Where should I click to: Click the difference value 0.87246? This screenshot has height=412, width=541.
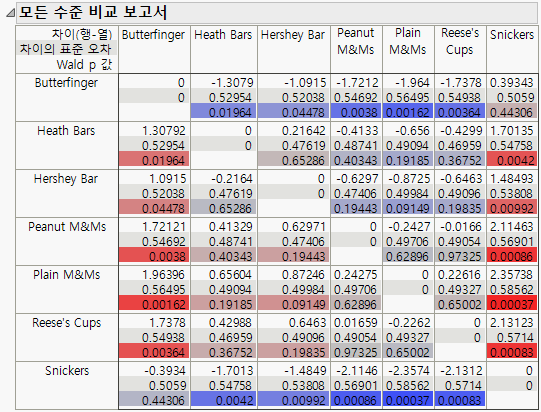pos(304,275)
